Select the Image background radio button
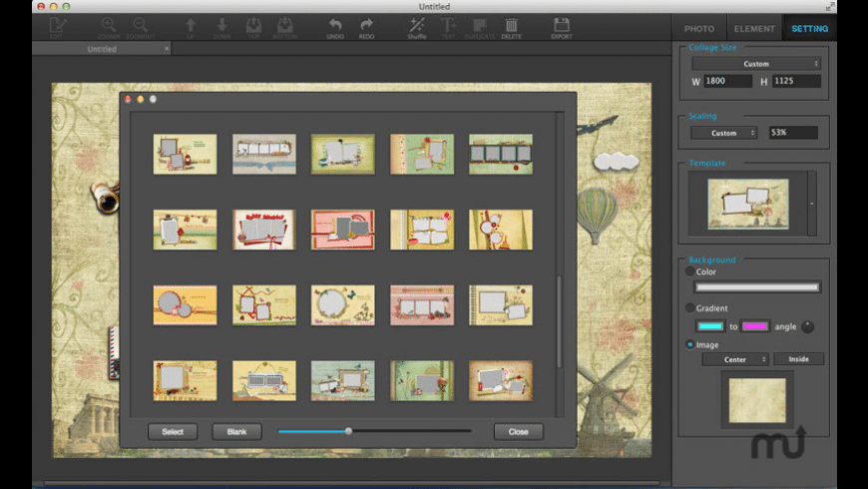This screenshot has width=868, height=489. point(690,345)
